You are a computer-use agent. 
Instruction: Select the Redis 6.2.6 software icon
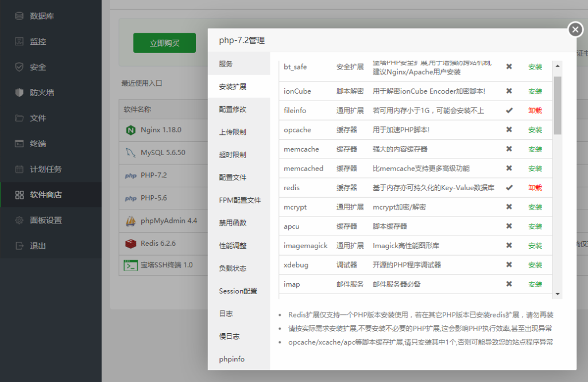pos(130,243)
